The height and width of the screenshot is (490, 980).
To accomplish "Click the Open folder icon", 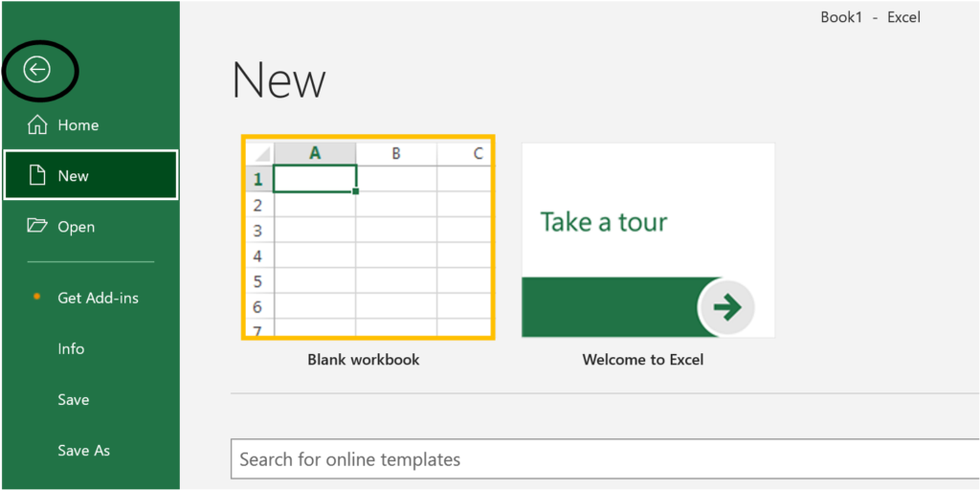I will click(x=37, y=226).
